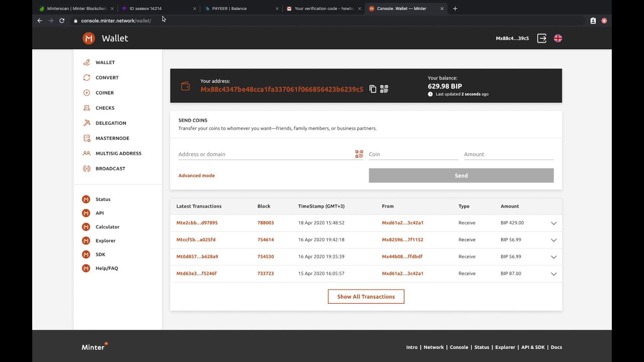Viewport: 644px width, 362px height.
Task: Click the Coin input field
Action: coord(414,154)
